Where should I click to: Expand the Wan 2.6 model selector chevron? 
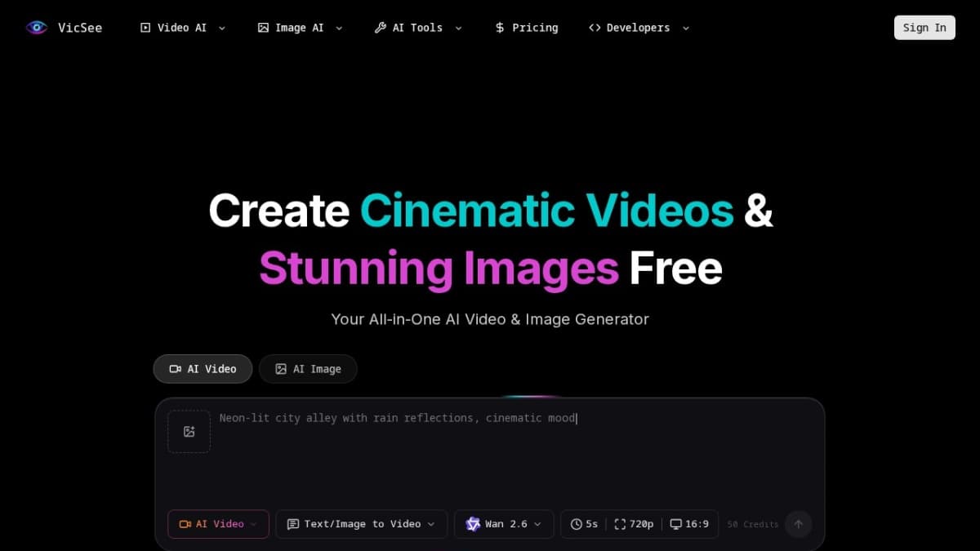(537, 524)
